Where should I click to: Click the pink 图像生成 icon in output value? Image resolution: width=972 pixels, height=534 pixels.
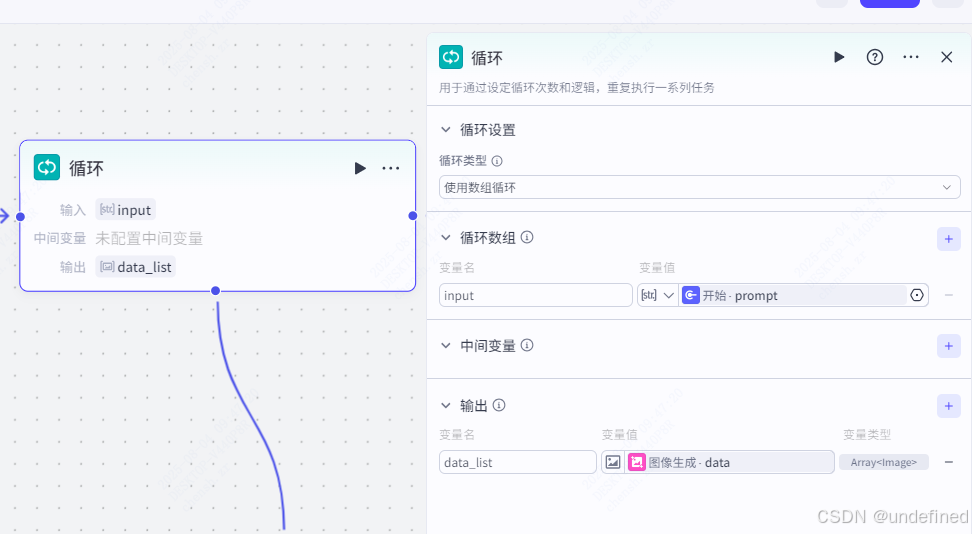coord(637,462)
